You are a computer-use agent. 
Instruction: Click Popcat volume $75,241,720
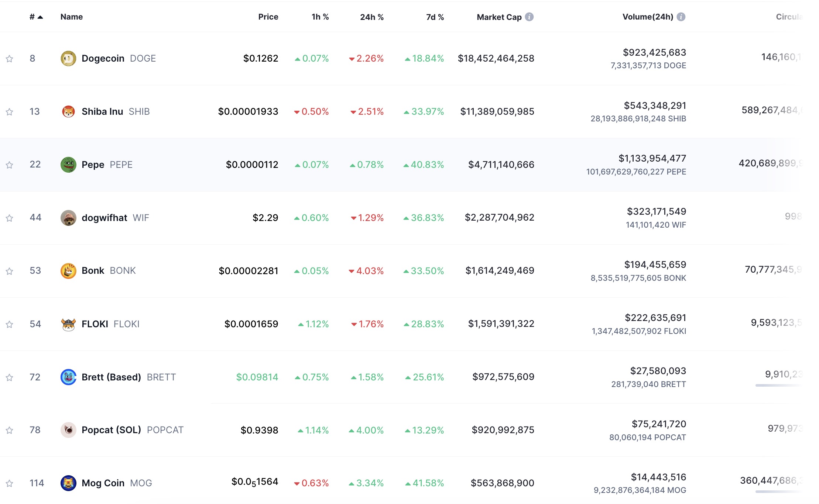(659, 424)
